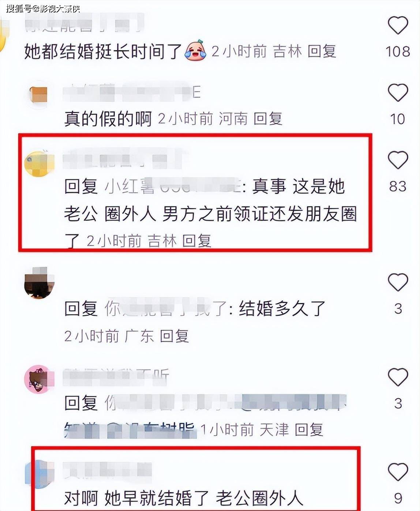Open the pink cartoon avatar profile
This screenshot has height=511, width=420.
39,379
